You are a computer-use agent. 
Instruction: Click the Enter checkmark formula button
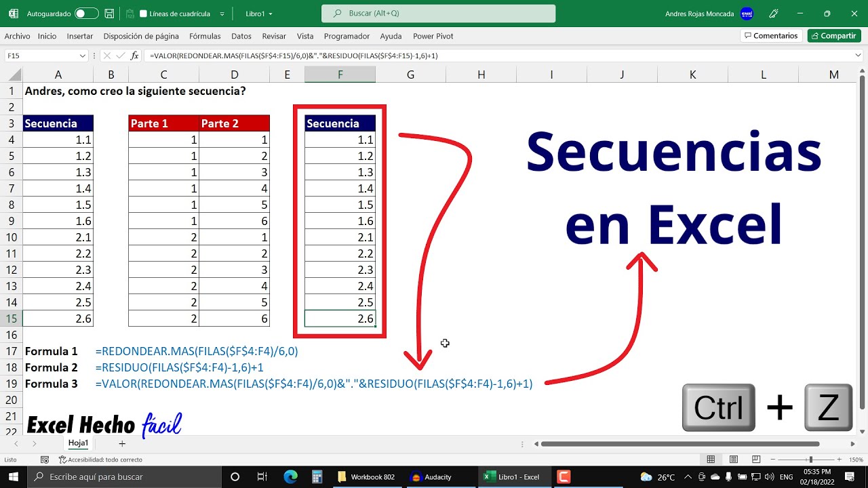121,56
